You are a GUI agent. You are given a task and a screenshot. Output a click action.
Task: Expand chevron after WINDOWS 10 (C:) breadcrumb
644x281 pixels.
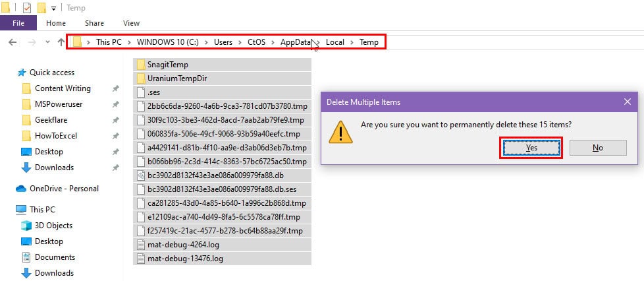206,42
